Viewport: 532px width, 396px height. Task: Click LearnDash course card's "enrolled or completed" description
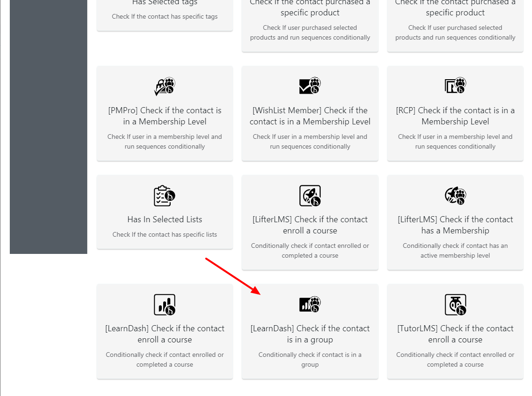coord(165,359)
